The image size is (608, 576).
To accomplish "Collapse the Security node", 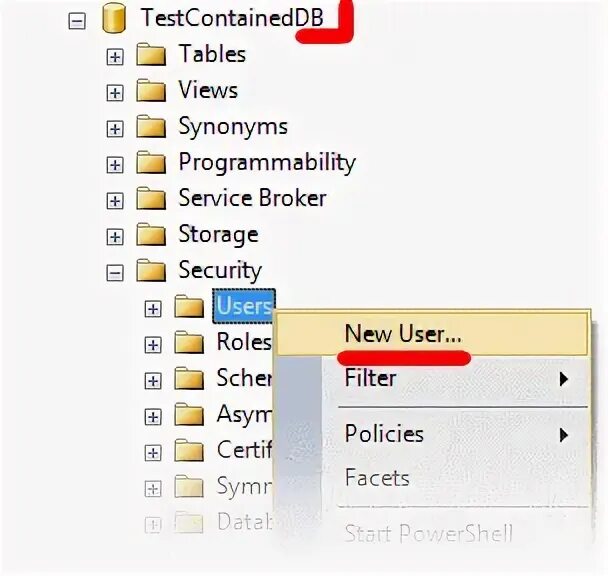I will tap(115, 273).
